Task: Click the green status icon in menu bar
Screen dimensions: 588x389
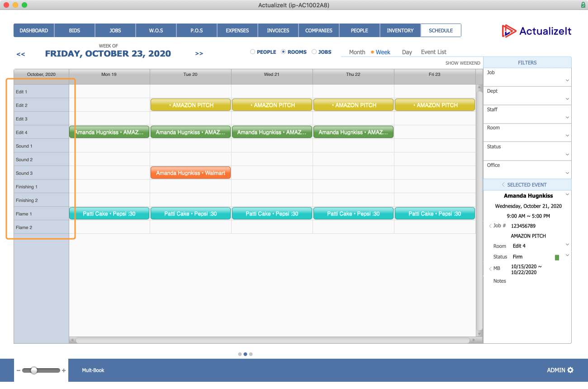Action: coord(583,5)
